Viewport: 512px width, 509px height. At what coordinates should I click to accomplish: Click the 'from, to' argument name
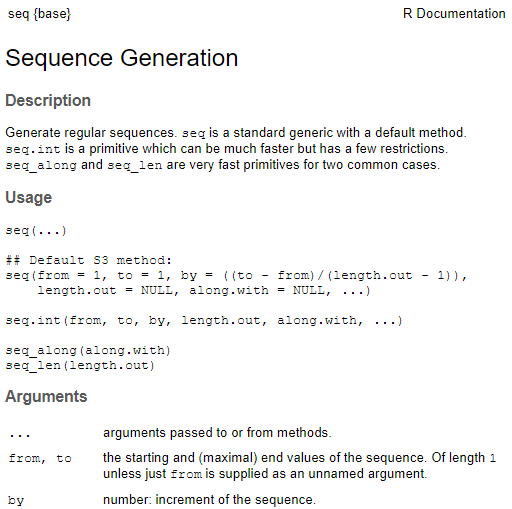pos(40,458)
